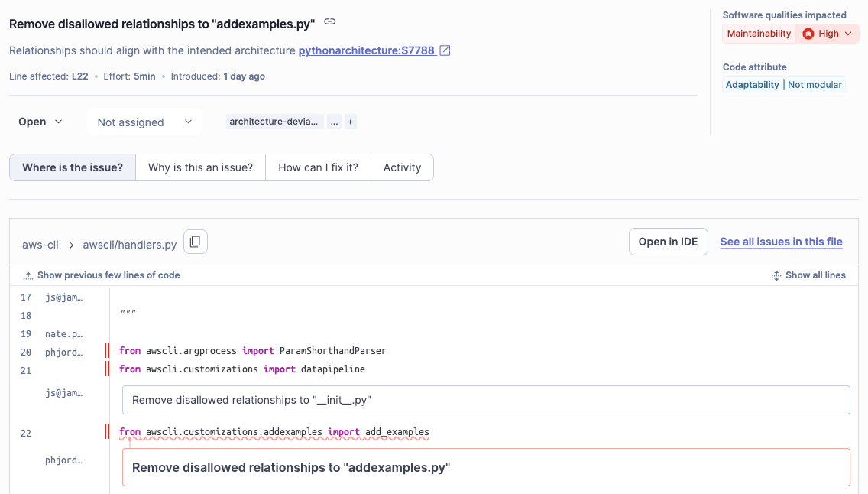868x494 pixels.
Task: Click the upward arrow icon to show previous lines
Action: 28,275
